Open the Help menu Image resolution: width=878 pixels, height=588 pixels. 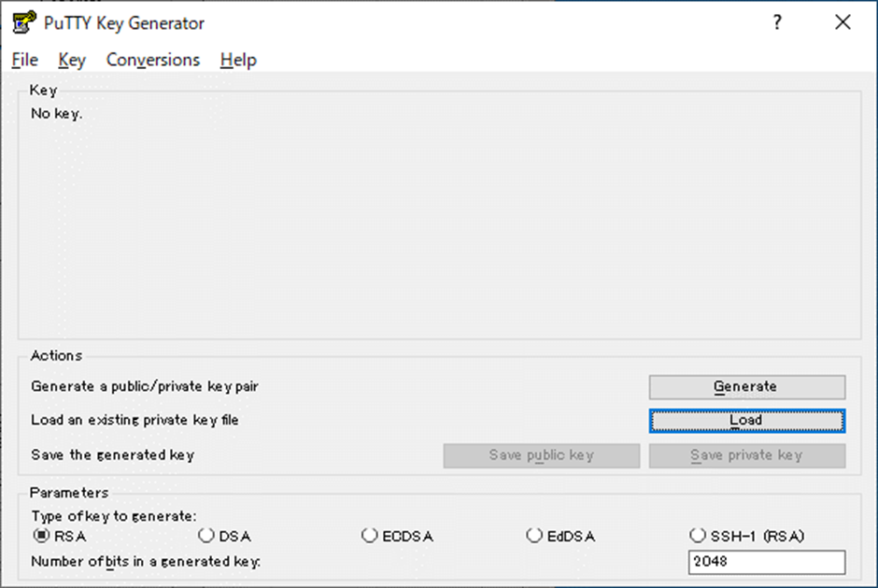[x=238, y=60]
